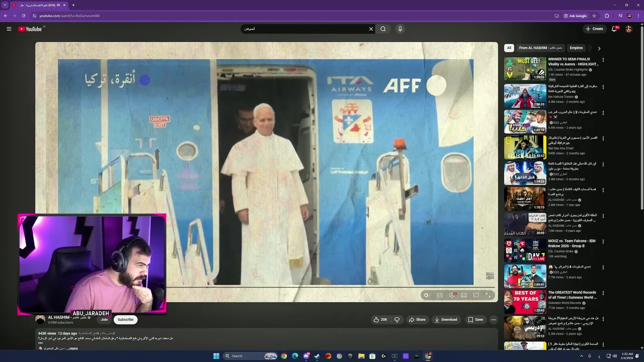Open the Windows Start menu
Screen dimensions: 644x362
[x=216, y=356]
